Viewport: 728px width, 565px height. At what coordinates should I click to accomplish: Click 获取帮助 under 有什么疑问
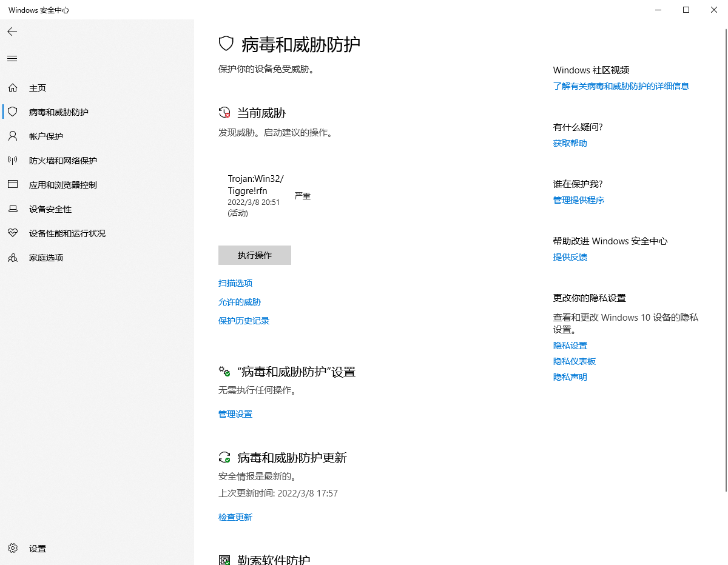(570, 142)
